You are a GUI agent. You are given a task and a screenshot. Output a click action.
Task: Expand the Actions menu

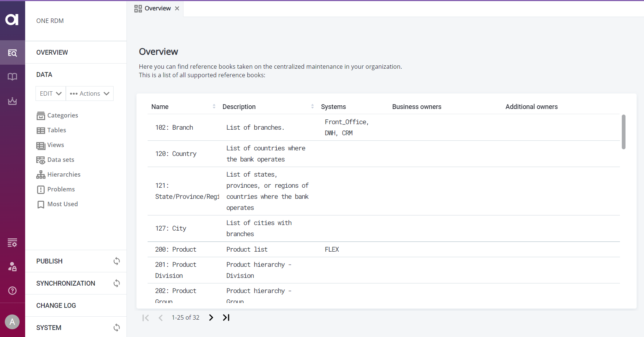(90, 93)
